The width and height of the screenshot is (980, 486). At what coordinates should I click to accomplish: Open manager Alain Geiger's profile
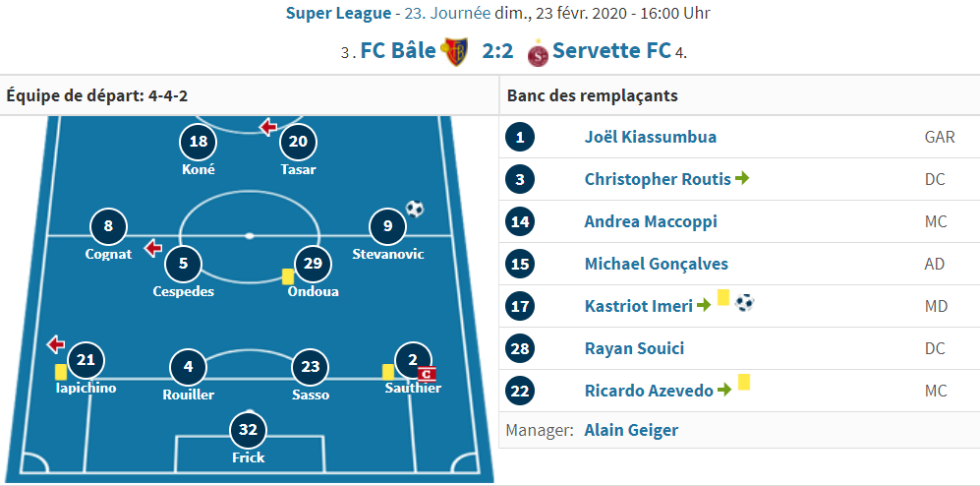(x=631, y=430)
